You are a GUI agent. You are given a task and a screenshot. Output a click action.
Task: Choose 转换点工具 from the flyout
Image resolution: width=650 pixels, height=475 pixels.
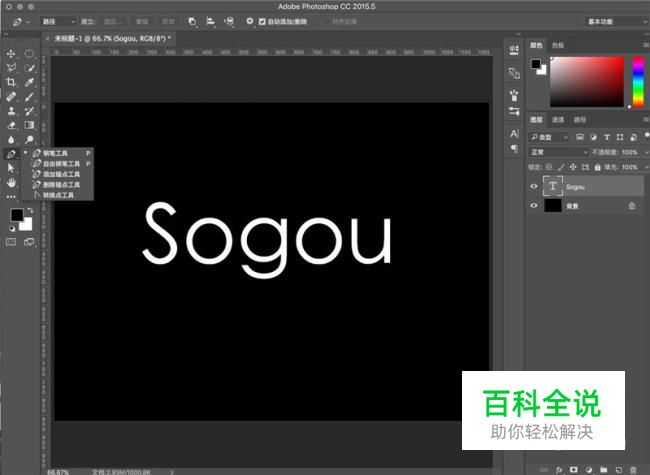pos(62,195)
